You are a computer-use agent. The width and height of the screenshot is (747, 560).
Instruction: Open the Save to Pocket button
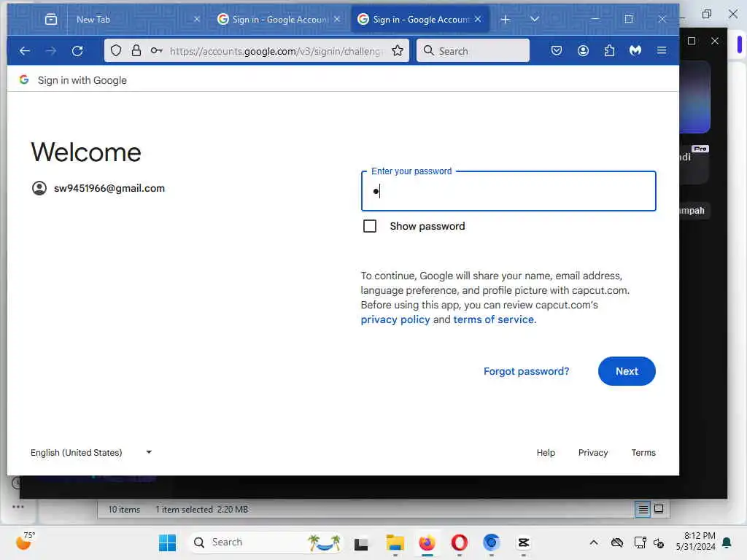(557, 50)
